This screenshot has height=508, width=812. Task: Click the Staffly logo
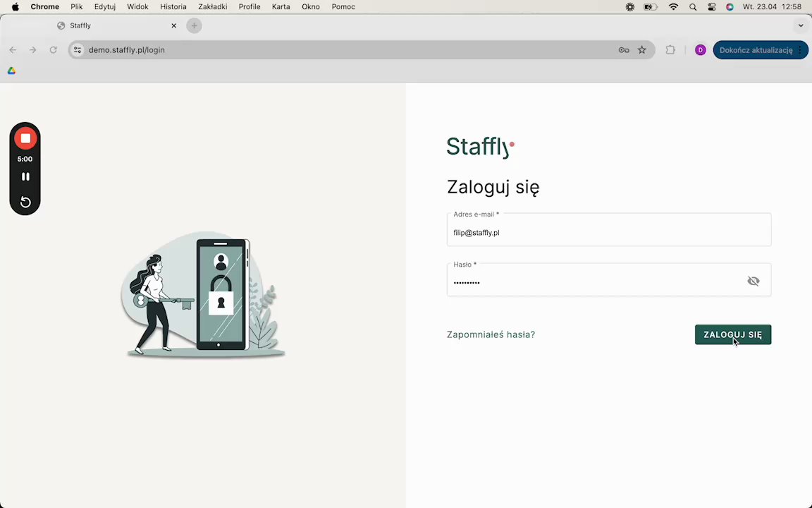tap(481, 147)
